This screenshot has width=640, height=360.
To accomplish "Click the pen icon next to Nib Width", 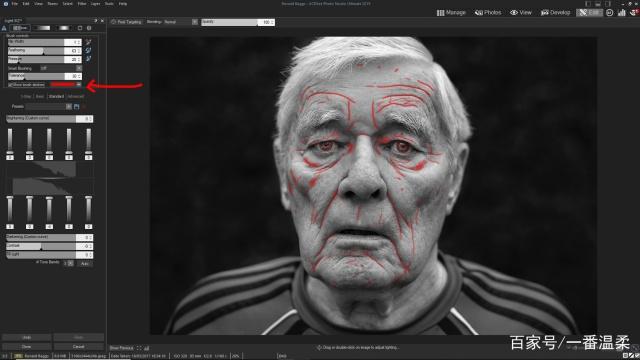I will (x=89, y=42).
